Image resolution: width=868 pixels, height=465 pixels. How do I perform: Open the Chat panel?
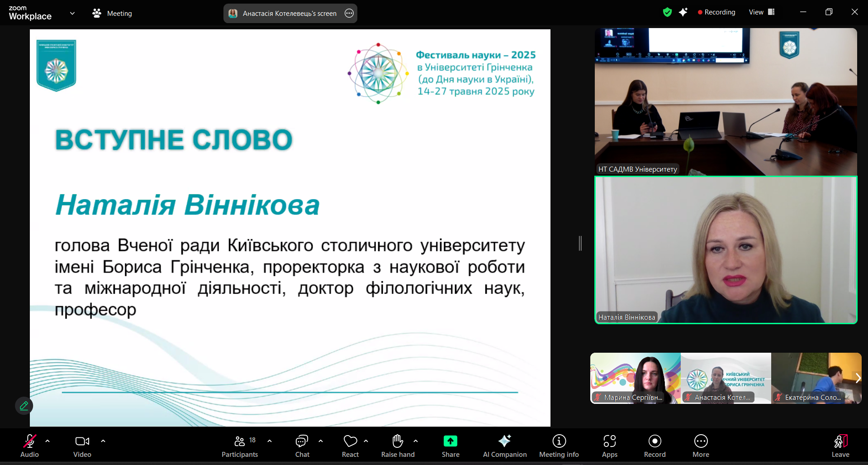302,446
